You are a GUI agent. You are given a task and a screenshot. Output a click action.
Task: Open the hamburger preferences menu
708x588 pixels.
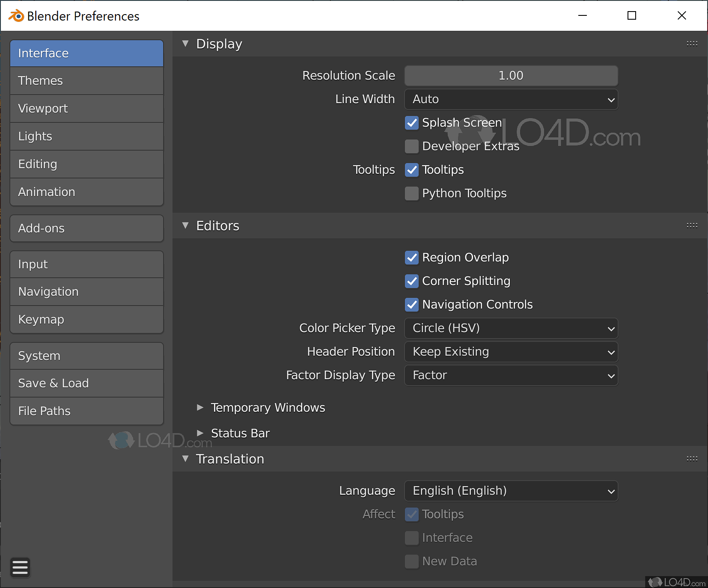pos(20,568)
